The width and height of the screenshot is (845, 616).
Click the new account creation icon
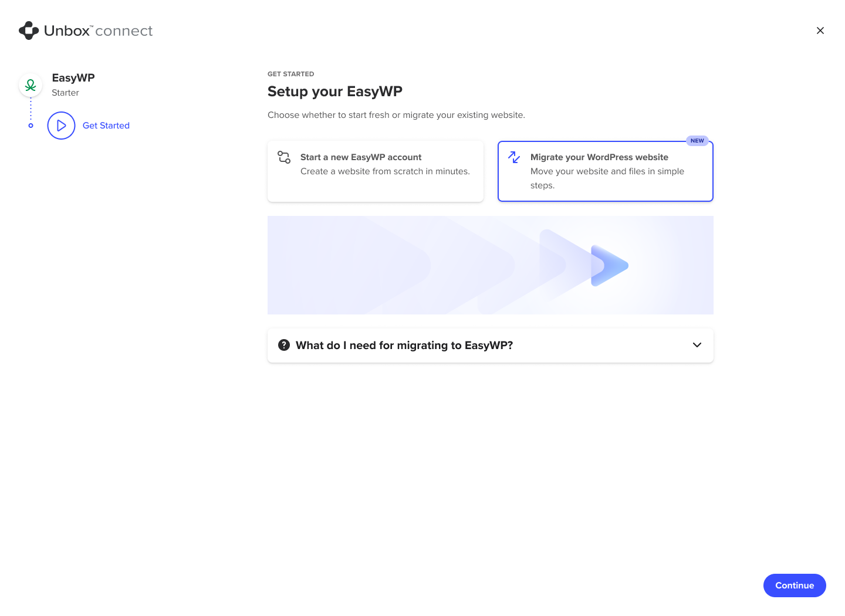tap(283, 157)
